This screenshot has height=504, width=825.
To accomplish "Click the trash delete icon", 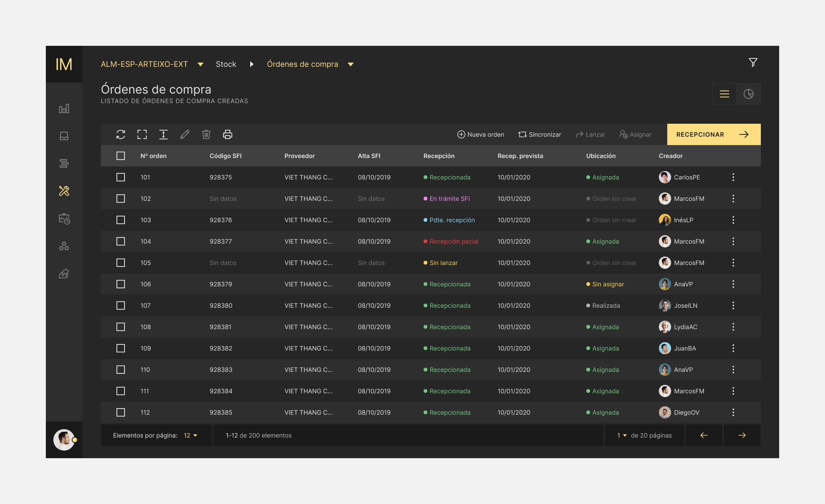I will [206, 134].
